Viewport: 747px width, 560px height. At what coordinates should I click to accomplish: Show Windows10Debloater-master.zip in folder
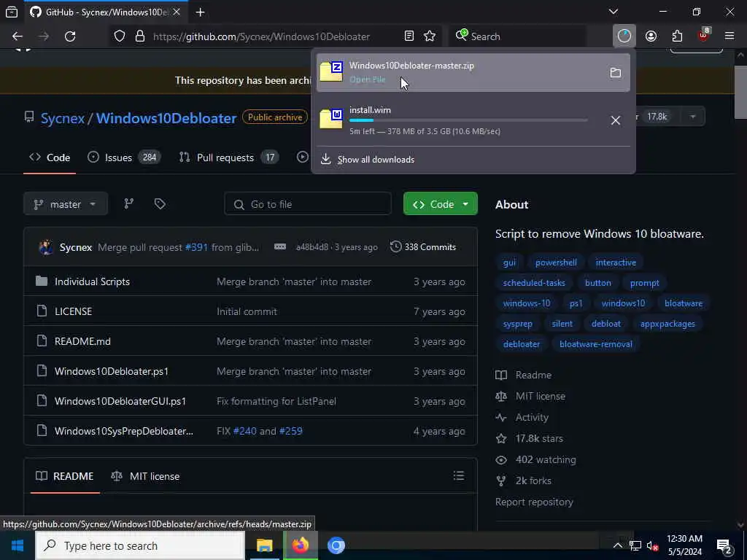(616, 73)
